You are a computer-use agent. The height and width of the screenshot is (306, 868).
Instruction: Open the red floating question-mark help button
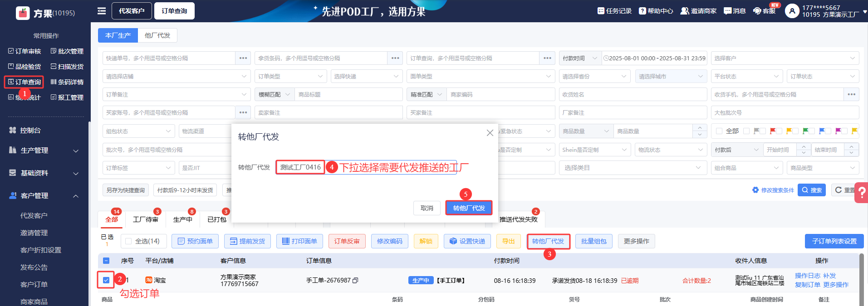point(861,193)
